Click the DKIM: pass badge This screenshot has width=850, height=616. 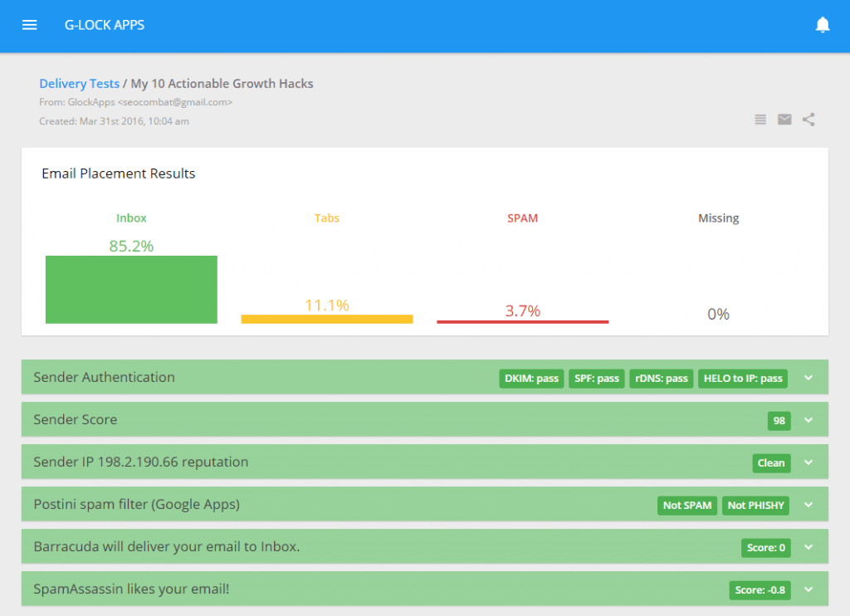click(x=531, y=378)
